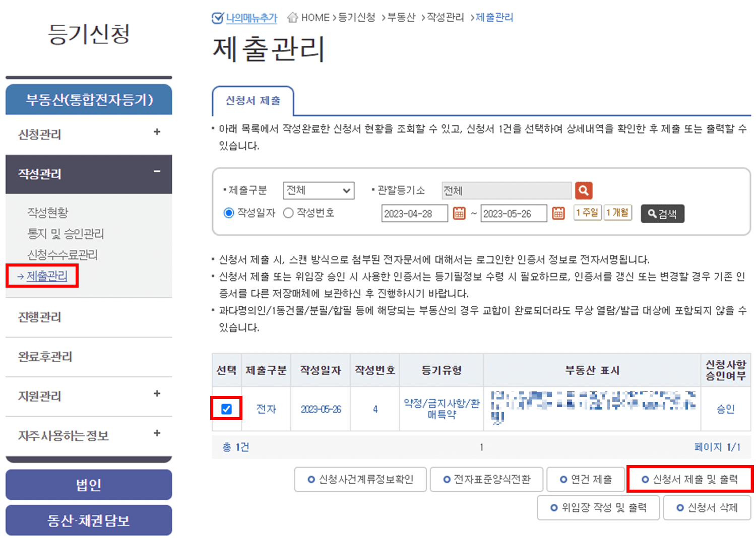
Task: Click the date cell 2023-05-26 in the table
Action: pos(321,409)
